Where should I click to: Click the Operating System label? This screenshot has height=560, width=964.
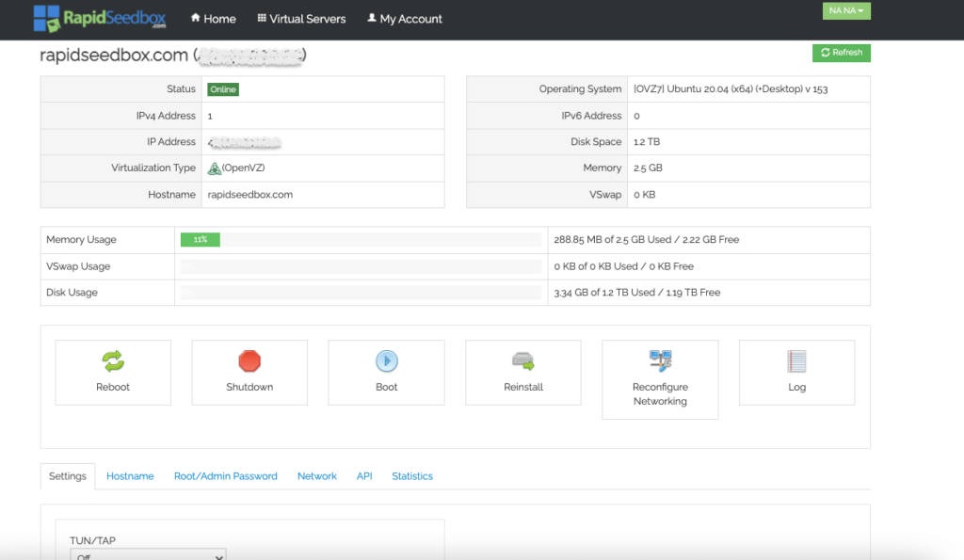click(x=580, y=89)
